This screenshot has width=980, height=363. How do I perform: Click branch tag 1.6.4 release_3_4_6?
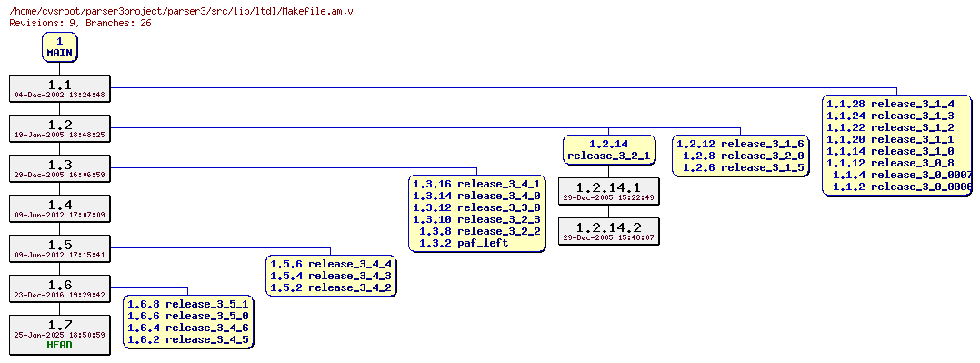[x=187, y=328]
